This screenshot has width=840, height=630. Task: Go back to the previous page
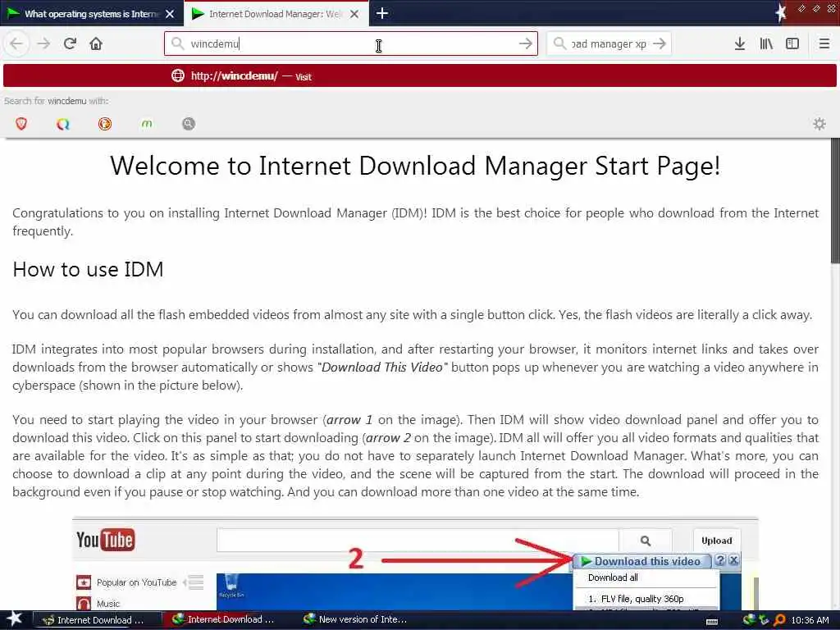pyautogui.click(x=16, y=43)
